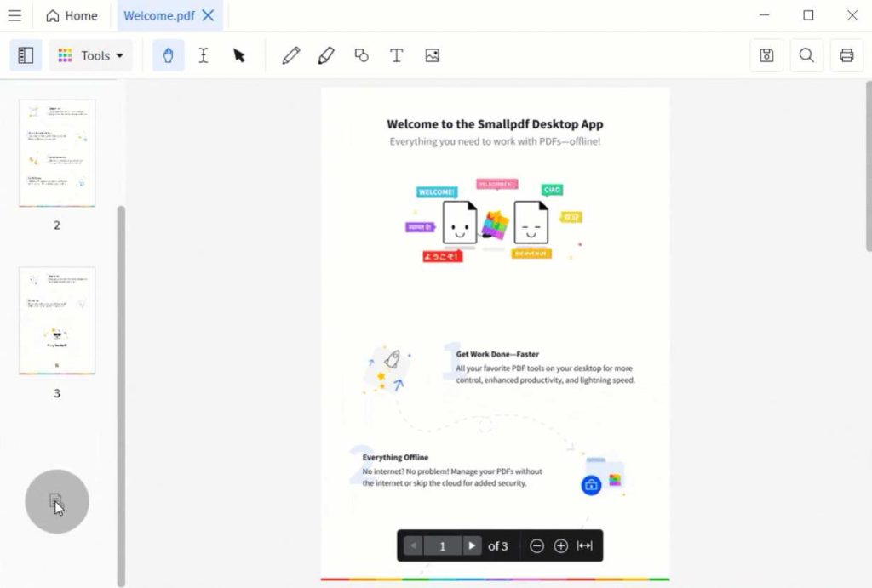
Task: Select the shapes tool
Action: 361,55
